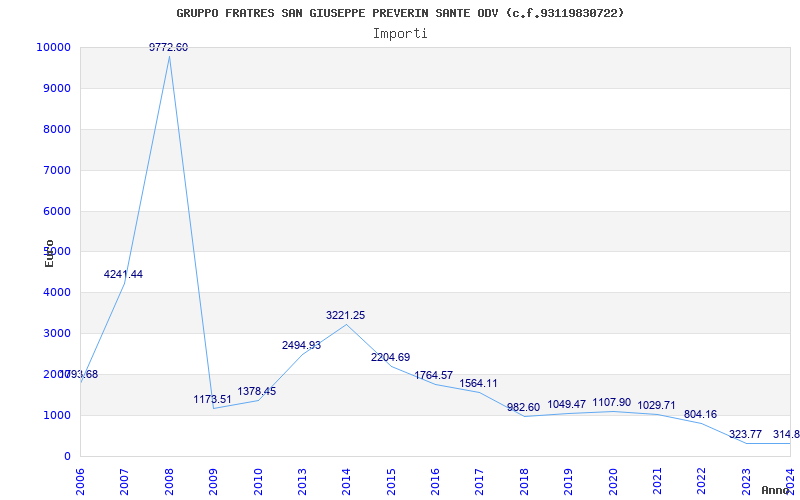The image size is (800, 500).
Task: Click the 3221.25 data label
Action: (x=346, y=316)
